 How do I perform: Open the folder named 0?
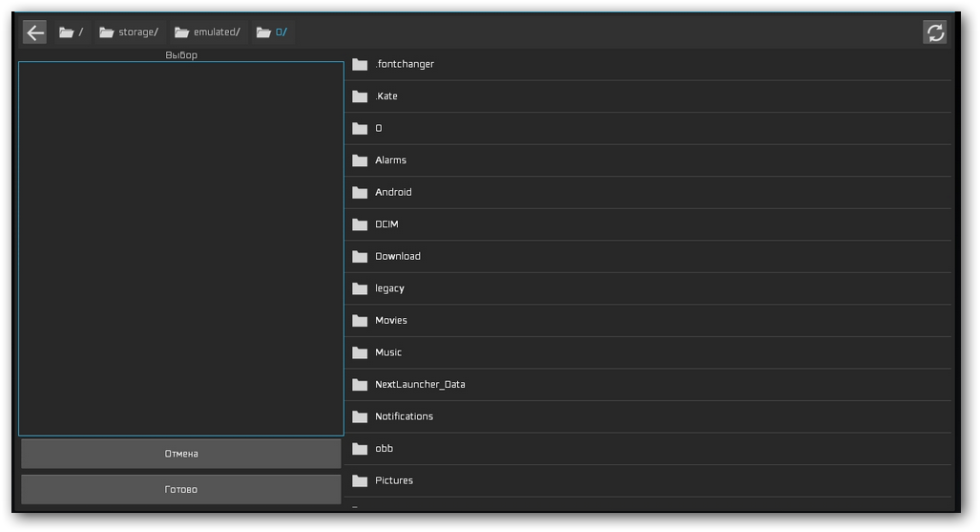click(x=379, y=129)
